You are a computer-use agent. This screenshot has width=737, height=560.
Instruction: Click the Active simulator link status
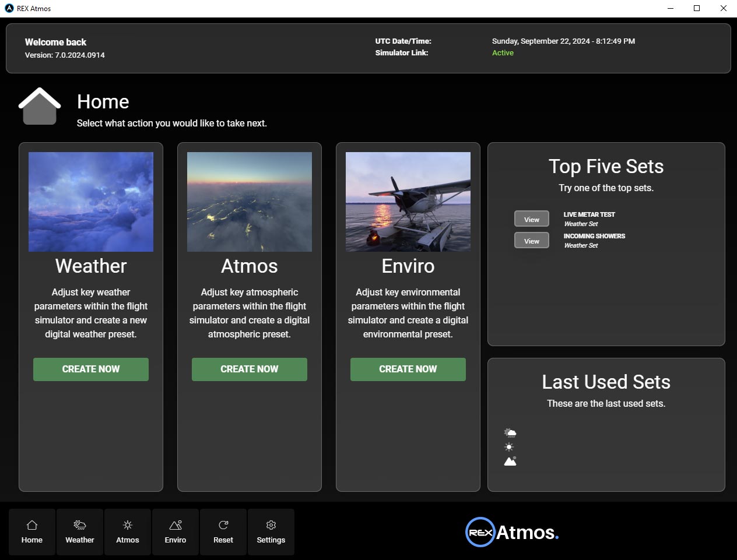coord(503,52)
